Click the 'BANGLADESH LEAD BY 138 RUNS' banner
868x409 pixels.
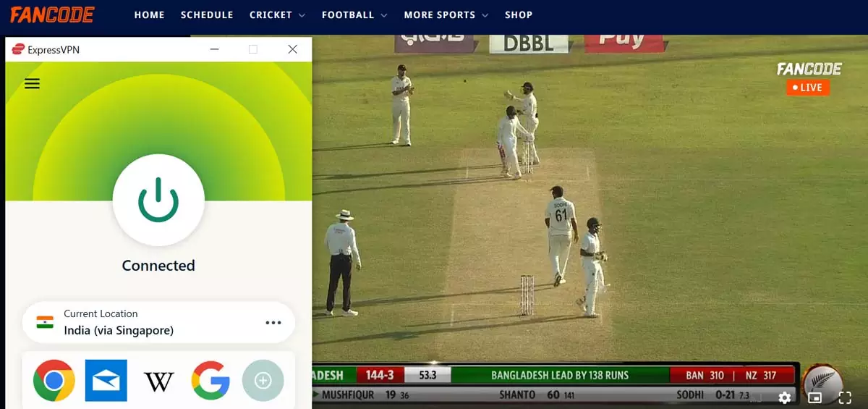(x=560, y=376)
